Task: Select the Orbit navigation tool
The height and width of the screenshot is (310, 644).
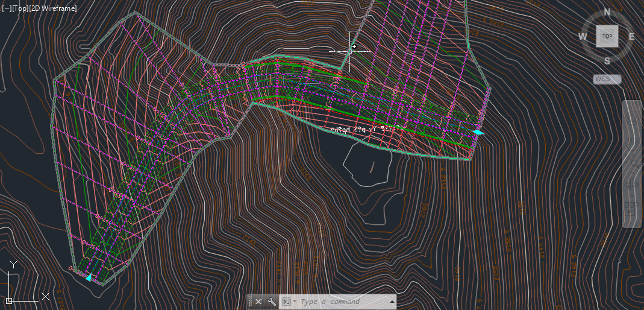Action: (x=632, y=184)
